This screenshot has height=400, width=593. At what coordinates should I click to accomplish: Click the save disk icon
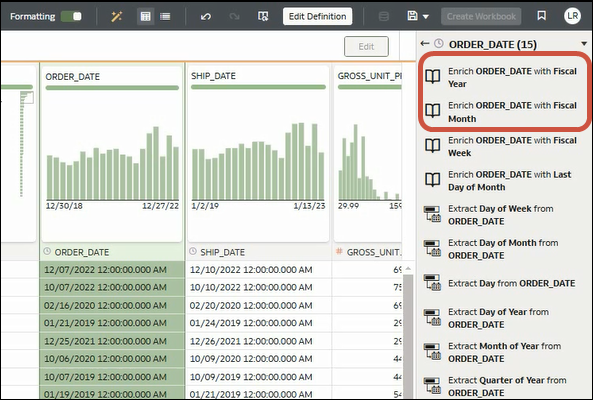pyautogui.click(x=412, y=16)
